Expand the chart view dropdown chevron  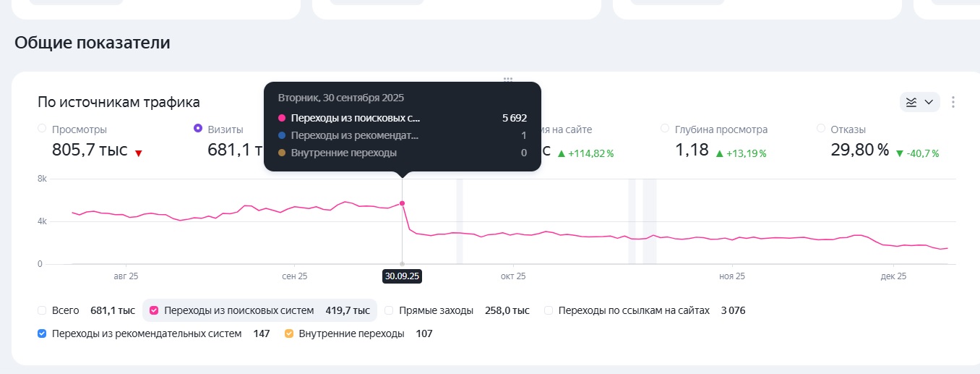click(929, 102)
